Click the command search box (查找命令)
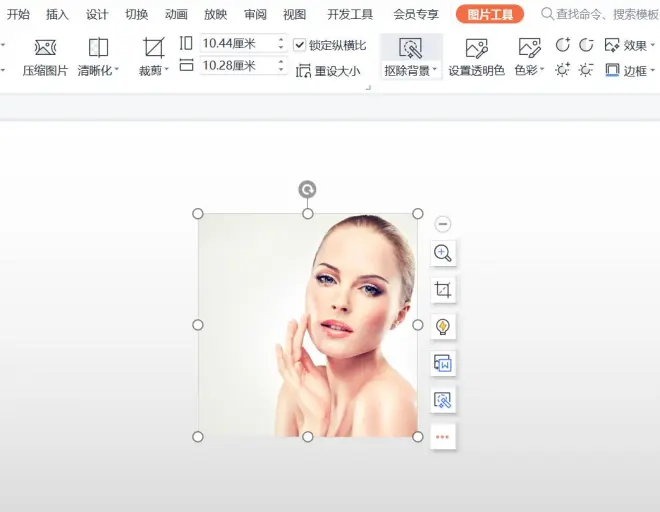 pos(600,14)
